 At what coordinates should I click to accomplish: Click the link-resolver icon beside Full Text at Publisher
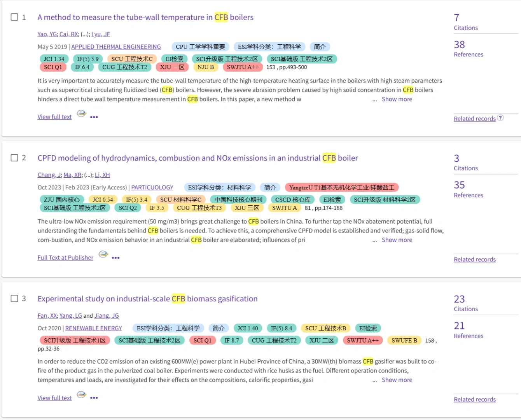tap(103, 254)
